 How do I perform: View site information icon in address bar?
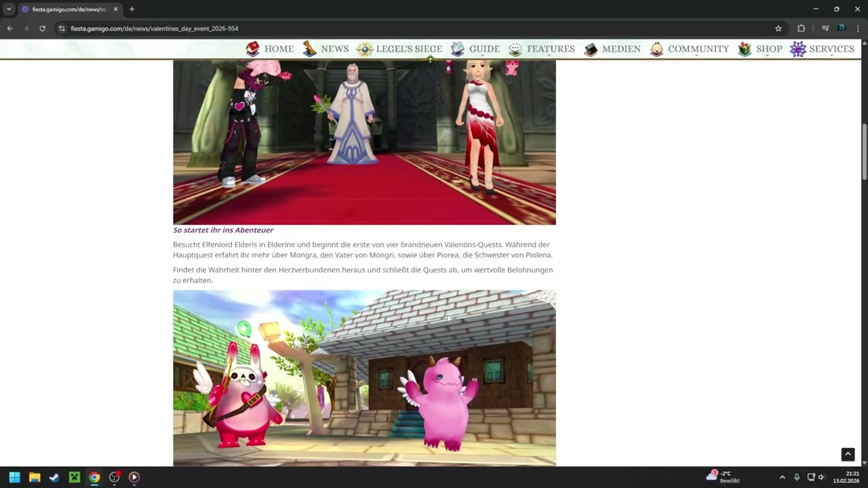point(62,28)
